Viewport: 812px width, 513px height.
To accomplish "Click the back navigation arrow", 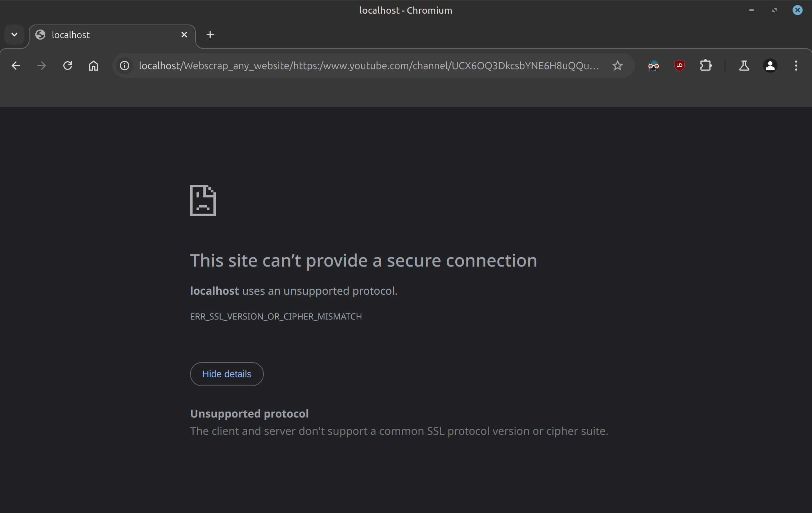I will 16,66.
